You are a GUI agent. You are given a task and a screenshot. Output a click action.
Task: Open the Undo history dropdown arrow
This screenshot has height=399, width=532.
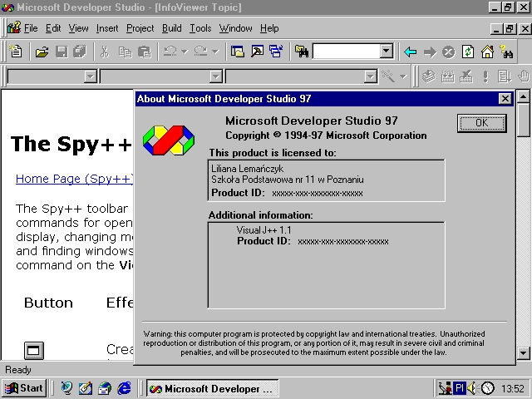coord(185,52)
